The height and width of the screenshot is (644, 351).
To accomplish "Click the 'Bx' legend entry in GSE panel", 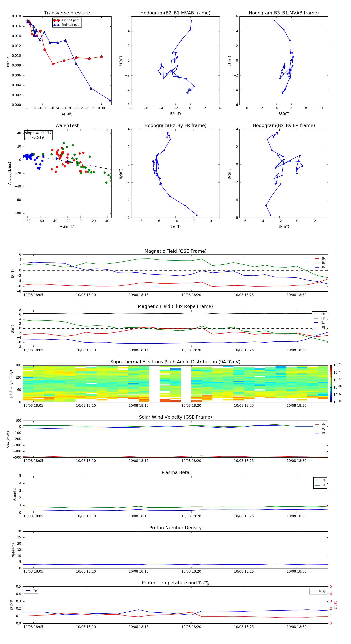I will (x=320, y=259).
